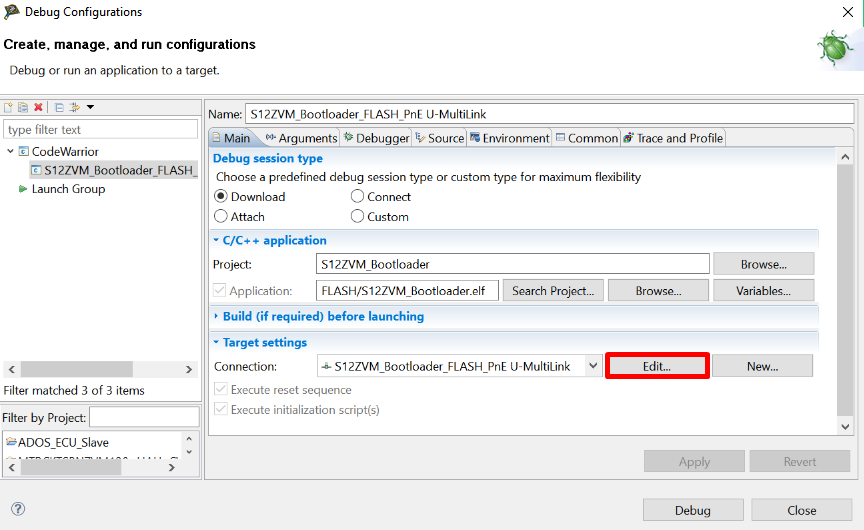The width and height of the screenshot is (864, 530).
Task: Click scroll-up arrow of main panel scrollbar
Action: point(845,157)
